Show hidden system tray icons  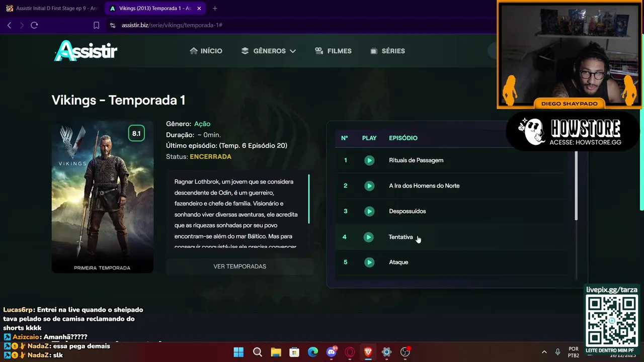point(544,352)
